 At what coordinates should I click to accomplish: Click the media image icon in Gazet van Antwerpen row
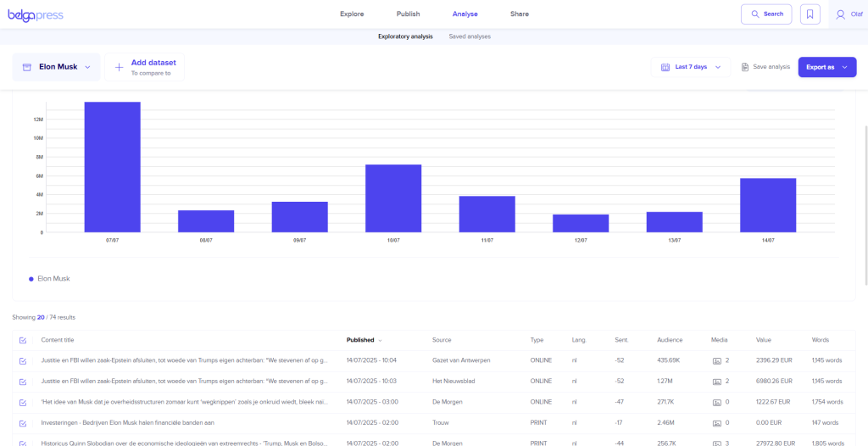(717, 361)
